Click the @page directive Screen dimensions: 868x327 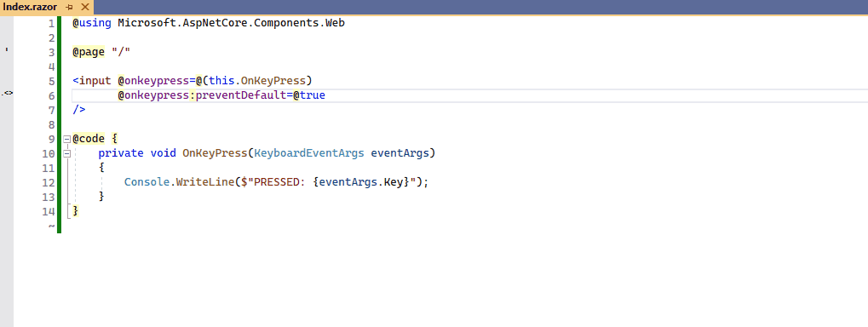[x=89, y=52]
